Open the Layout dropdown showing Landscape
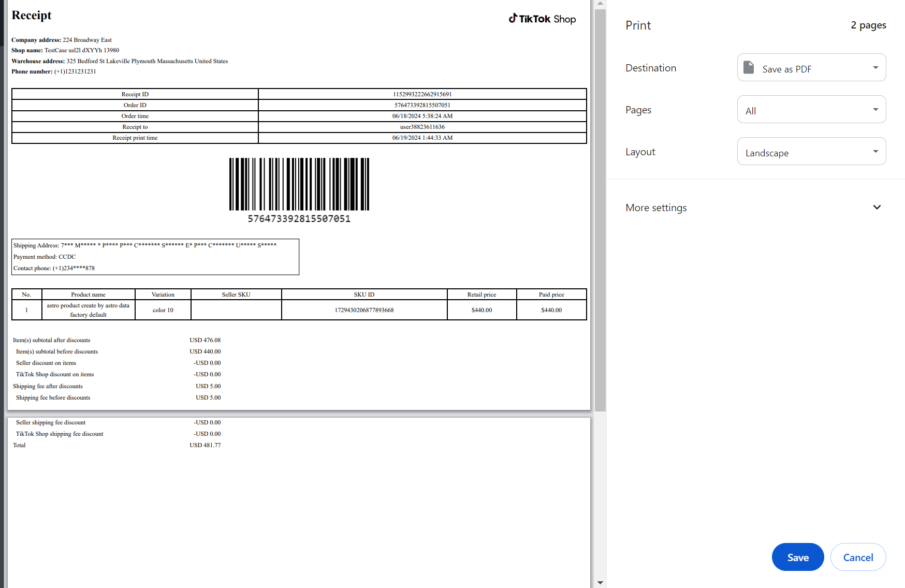905x588 pixels. 811,152
